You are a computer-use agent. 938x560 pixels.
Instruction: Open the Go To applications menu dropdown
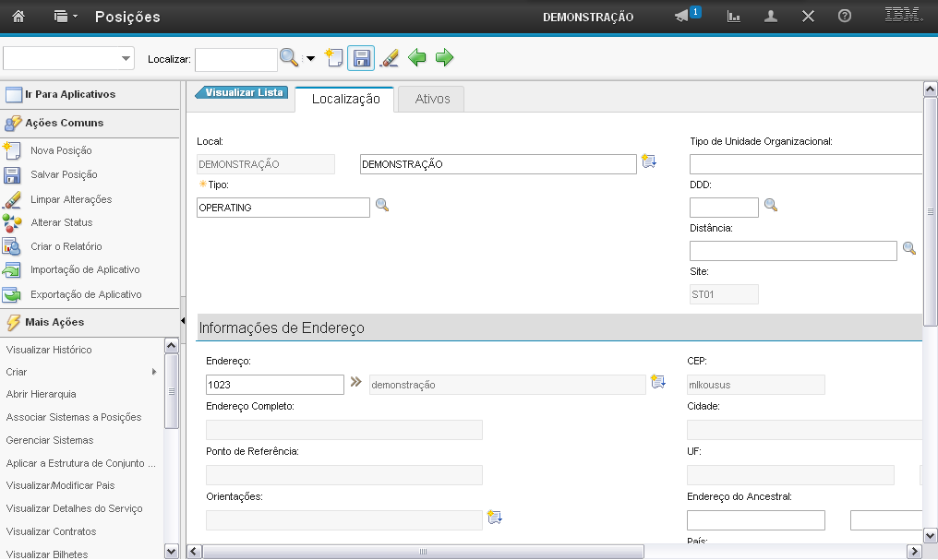click(x=63, y=17)
